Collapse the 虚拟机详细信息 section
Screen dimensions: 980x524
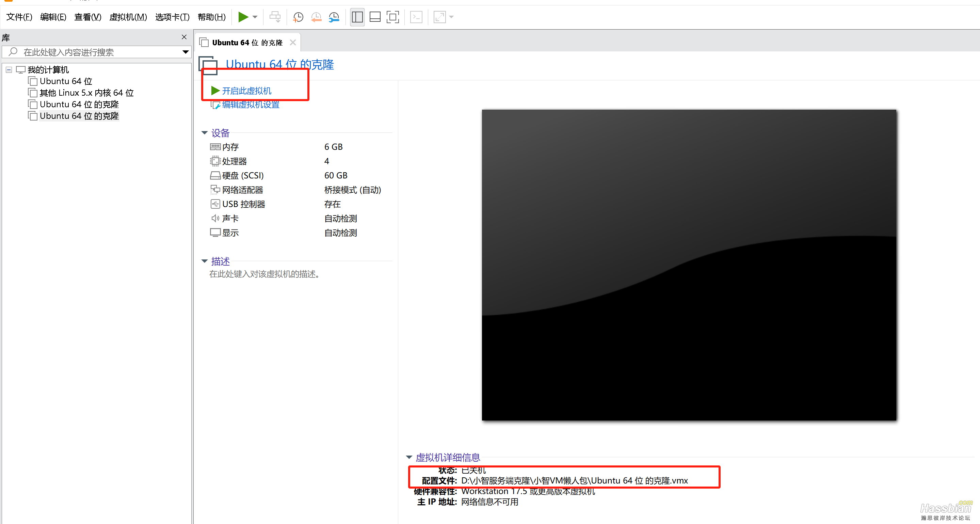(x=409, y=457)
